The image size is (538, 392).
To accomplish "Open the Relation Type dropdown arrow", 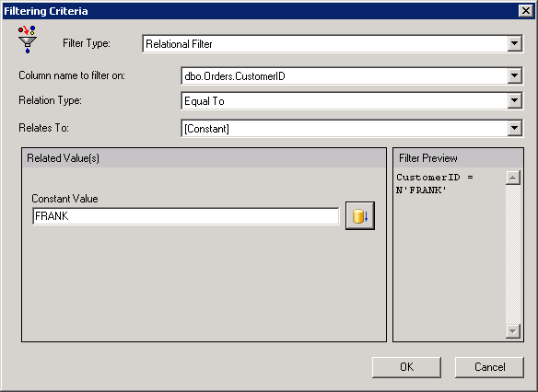I will [x=514, y=100].
